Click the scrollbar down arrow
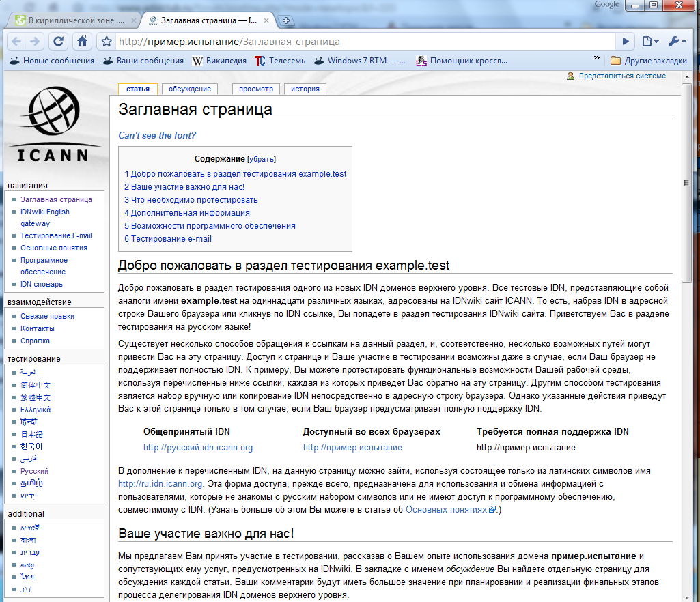This screenshot has height=602, width=700. click(x=686, y=597)
